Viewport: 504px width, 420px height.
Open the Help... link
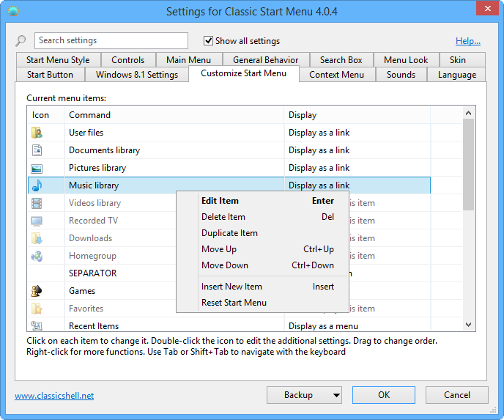(468, 41)
